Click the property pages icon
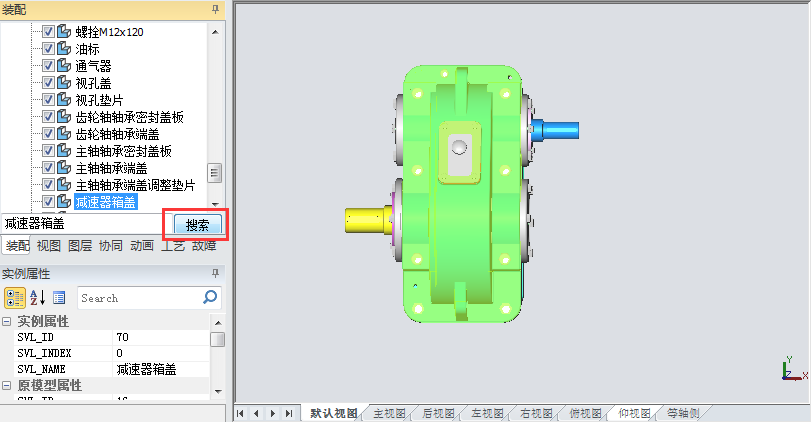811x422 pixels. point(59,298)
